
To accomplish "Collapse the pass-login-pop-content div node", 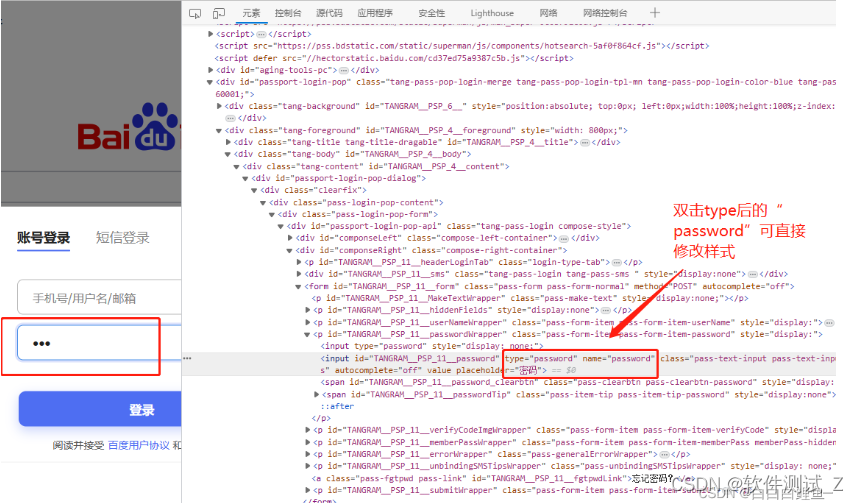I will tap(262, 203).
